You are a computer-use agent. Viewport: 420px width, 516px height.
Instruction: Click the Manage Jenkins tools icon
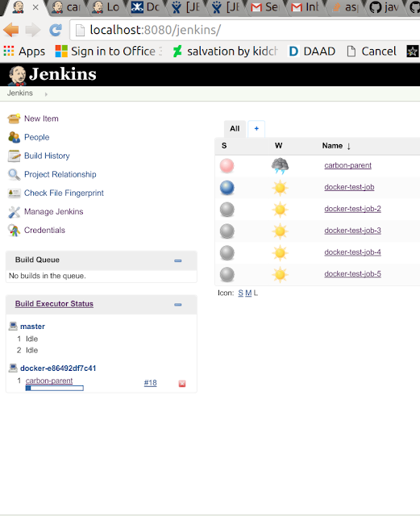tap(14, 212)
